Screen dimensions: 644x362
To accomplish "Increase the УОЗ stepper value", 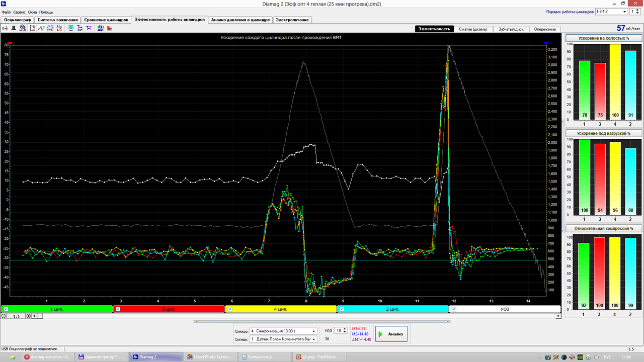I will (345, 329).
